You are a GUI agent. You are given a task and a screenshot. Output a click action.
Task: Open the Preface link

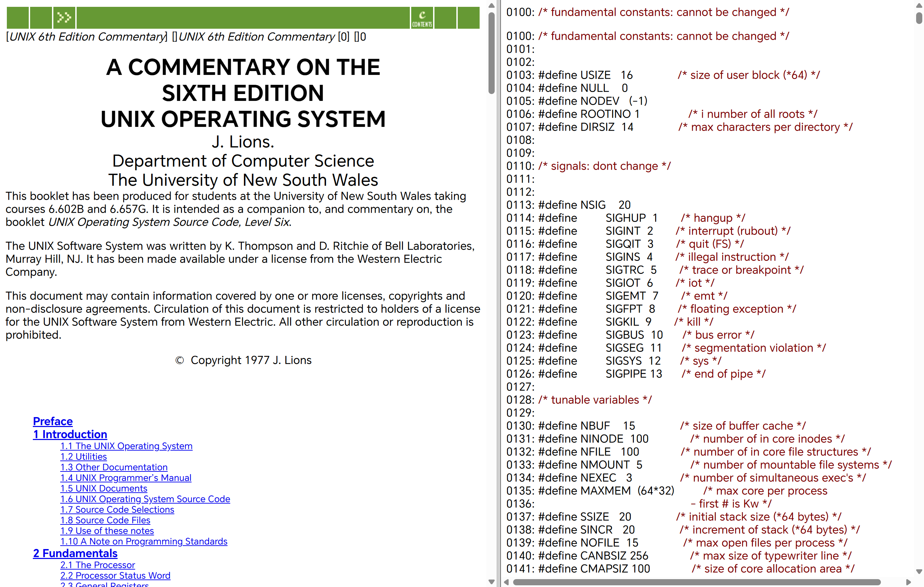(x=53, y=422)
